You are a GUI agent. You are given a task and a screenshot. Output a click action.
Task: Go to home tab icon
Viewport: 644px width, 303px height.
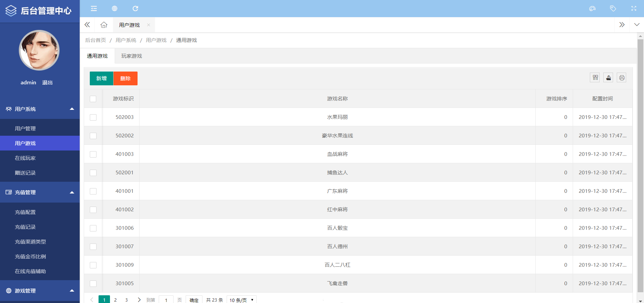[x=104, y=25]
